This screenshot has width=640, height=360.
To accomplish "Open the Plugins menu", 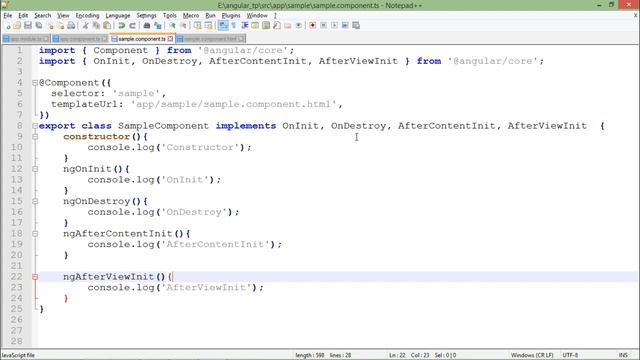I will tap(231, 16).
